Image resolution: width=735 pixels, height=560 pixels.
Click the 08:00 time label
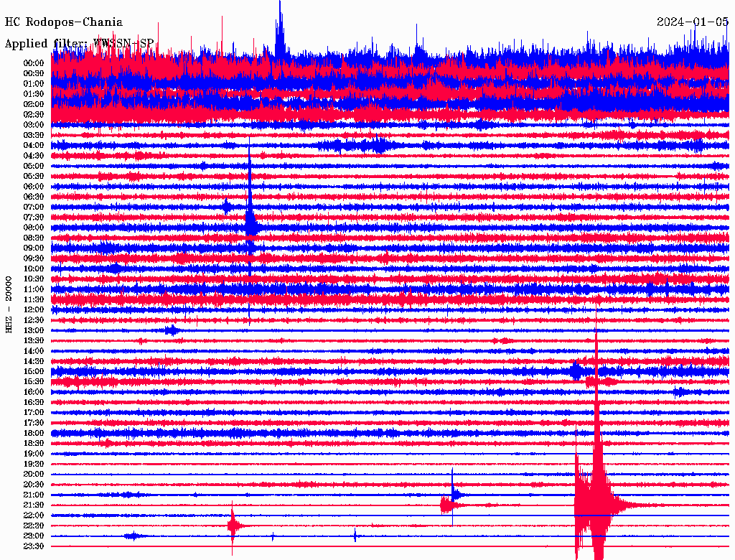[x=34, y=228]
